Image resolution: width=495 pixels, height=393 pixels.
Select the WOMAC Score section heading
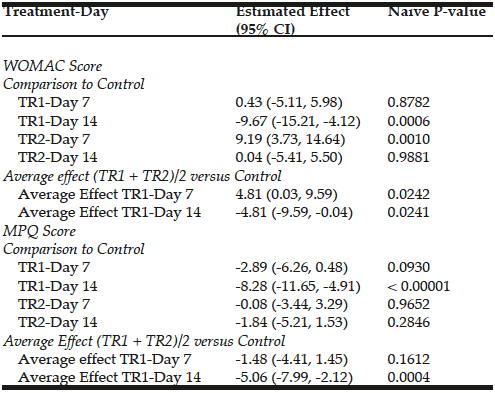click(x=53, y=66)
